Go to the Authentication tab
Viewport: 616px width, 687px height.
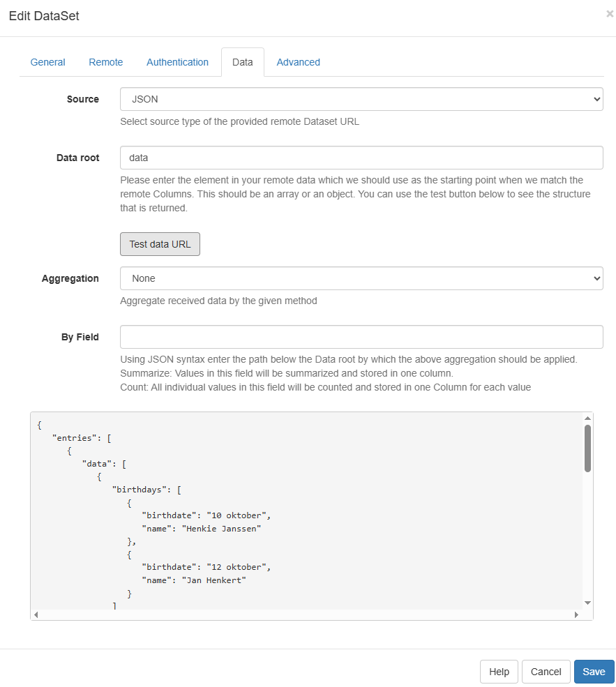tap(177, 62)
